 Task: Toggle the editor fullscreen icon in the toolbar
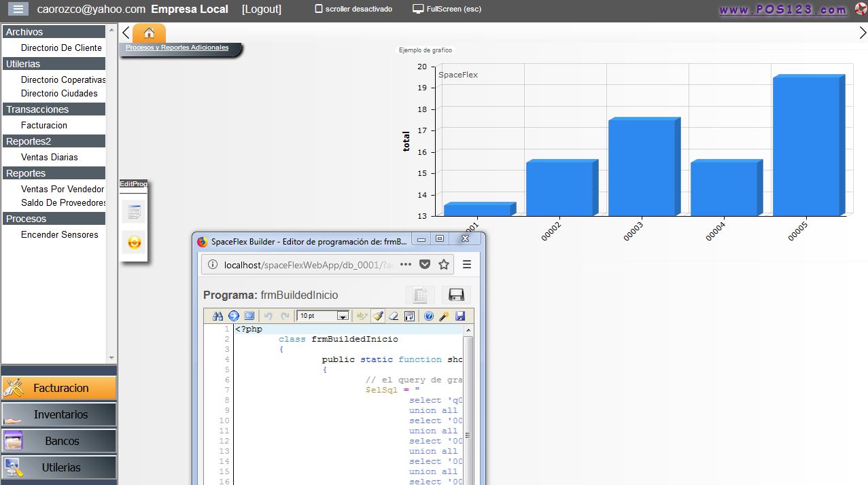249,316
